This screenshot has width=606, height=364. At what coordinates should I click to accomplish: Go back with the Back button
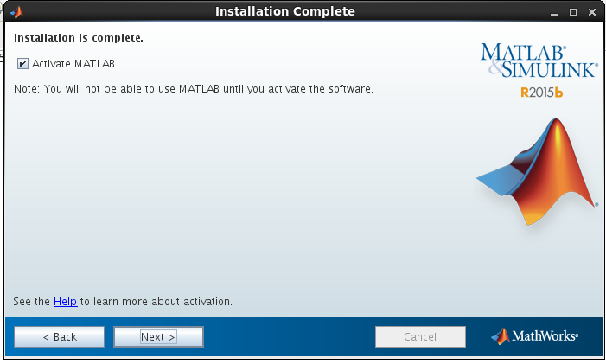[59, 336]
